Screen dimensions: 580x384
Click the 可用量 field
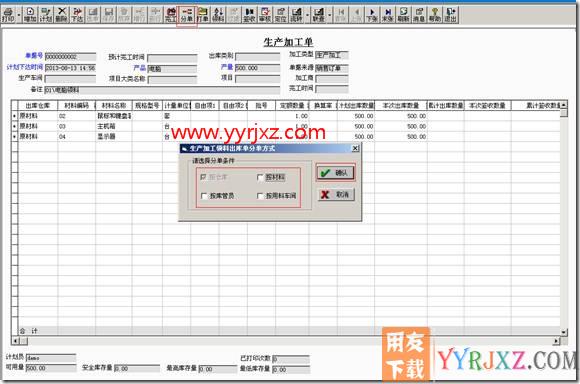click(x=51, y=368)
